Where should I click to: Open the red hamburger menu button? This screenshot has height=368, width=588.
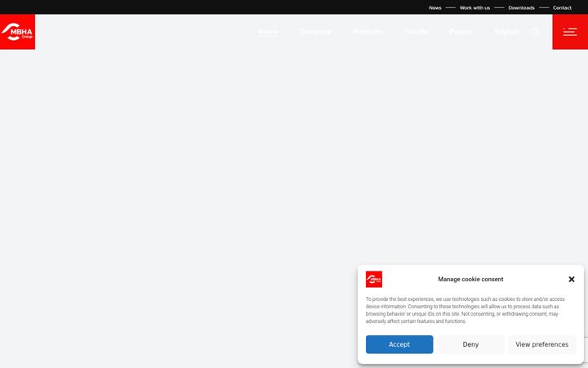(x=570, y=32)
